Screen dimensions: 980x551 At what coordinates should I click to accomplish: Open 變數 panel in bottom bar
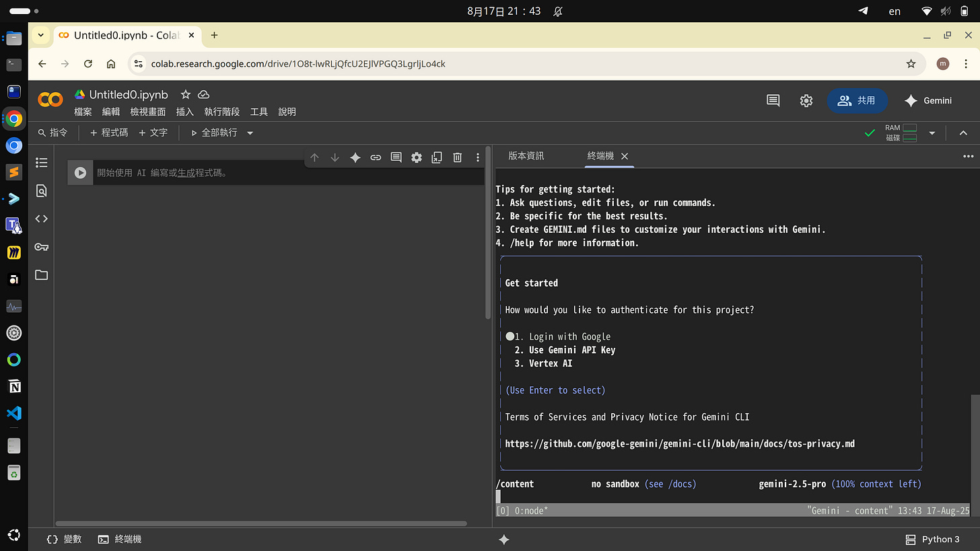[x=64, y=540]
